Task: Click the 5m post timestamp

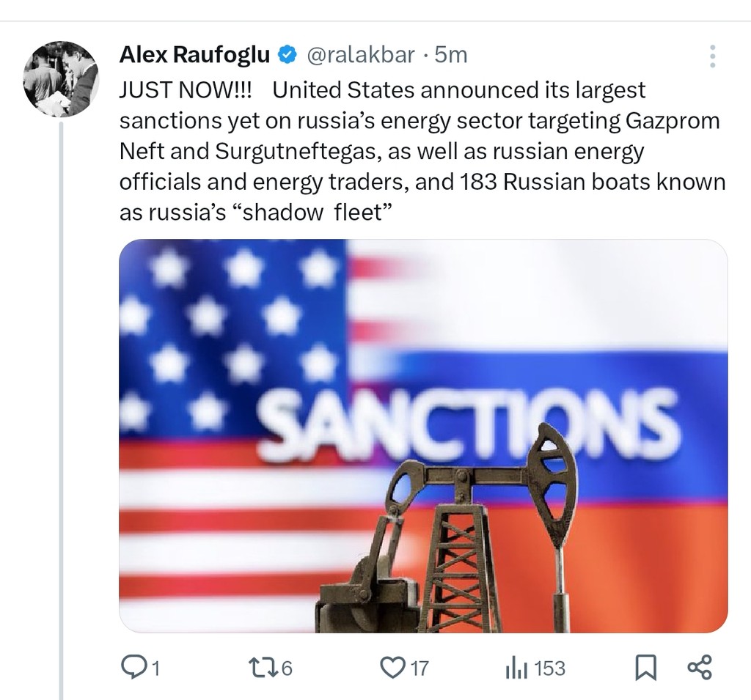Action: click(x=451, y=54)
